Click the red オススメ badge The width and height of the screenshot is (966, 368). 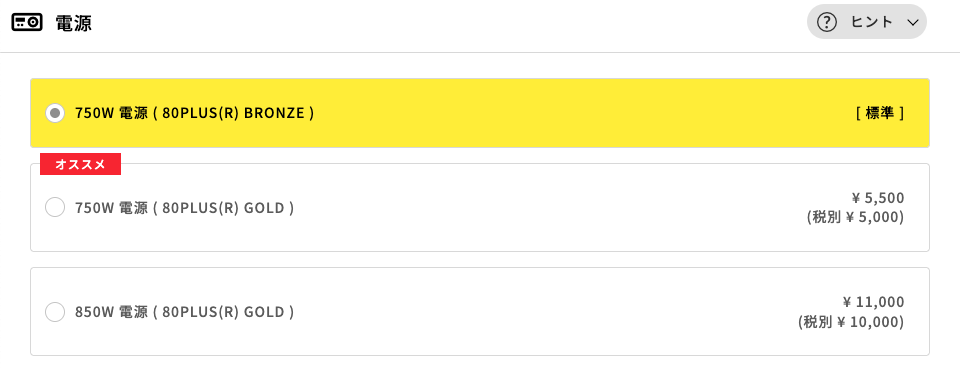[81, 164]
